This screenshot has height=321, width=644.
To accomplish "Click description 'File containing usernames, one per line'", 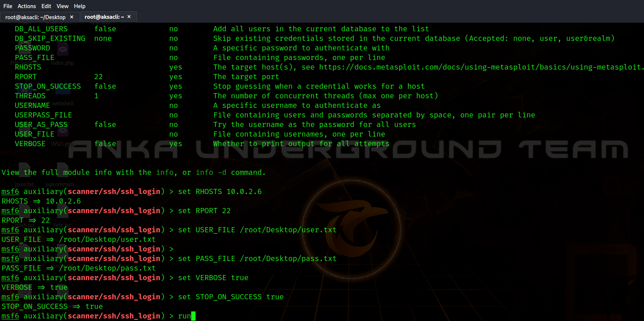I will pyautogui.click(x=299, y=134).
